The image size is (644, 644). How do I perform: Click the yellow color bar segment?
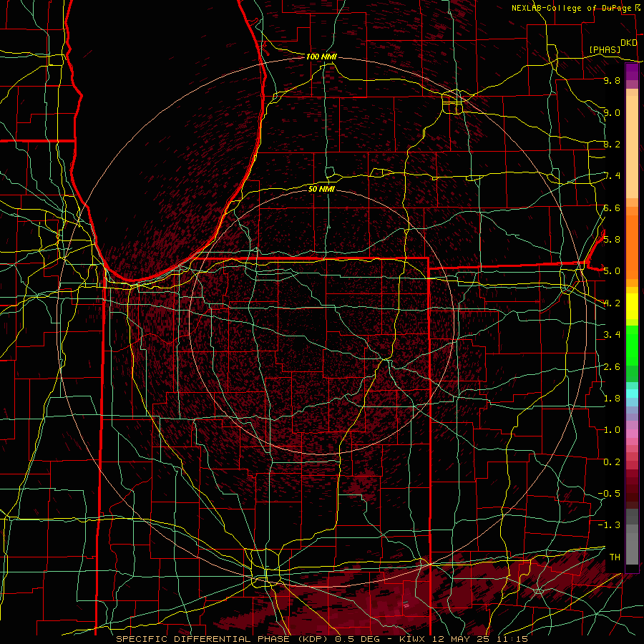[632, 306]
